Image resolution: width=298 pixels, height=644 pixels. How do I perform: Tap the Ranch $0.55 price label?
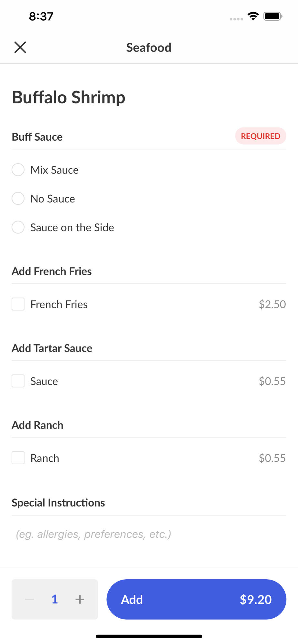272,458
